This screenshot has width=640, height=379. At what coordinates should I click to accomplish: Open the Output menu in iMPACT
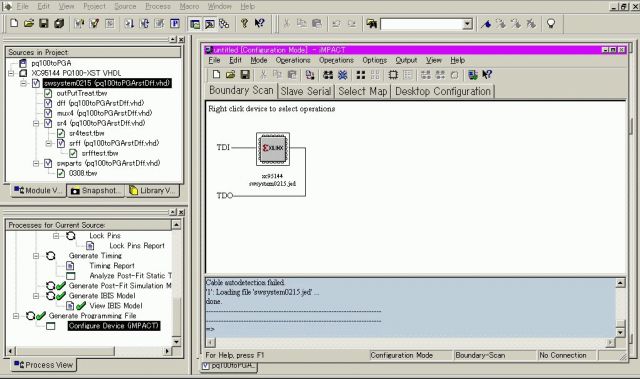(x=406, y=60)
